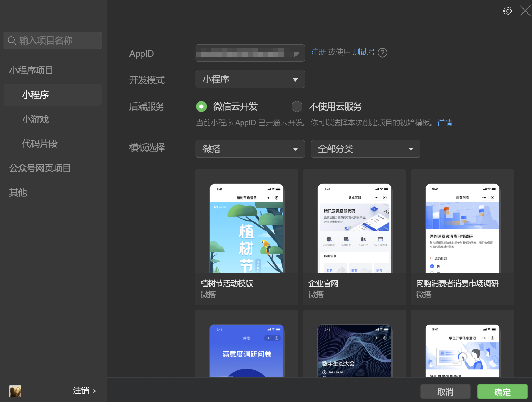Close the project creation dialog
This screenshot has height=402, width=532.
click(x=525, y=11)
